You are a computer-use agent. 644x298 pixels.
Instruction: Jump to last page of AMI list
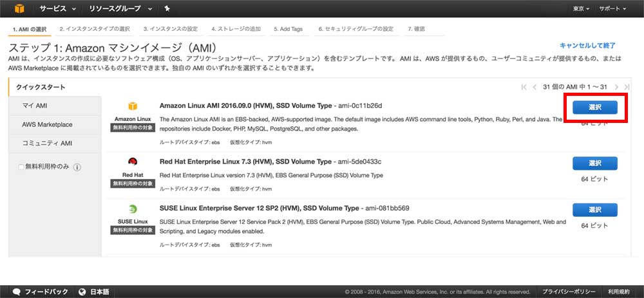click(627, 87)
